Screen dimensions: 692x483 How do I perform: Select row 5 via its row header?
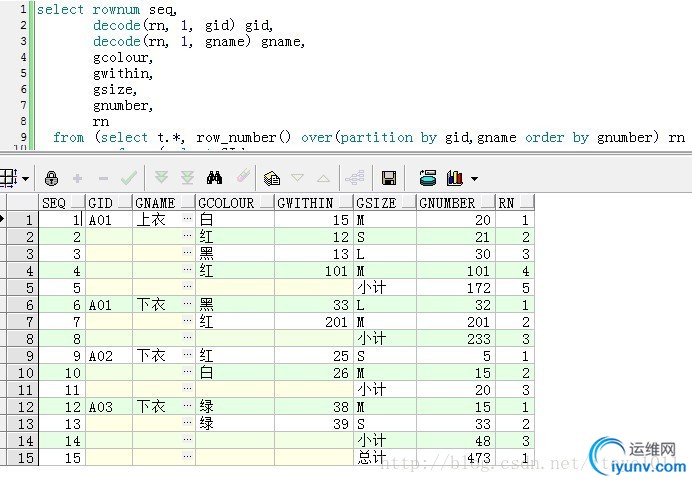pos(22,288)
